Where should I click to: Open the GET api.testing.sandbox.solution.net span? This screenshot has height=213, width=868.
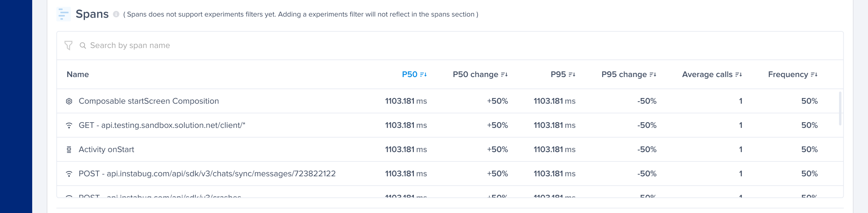tap(162, 125)
